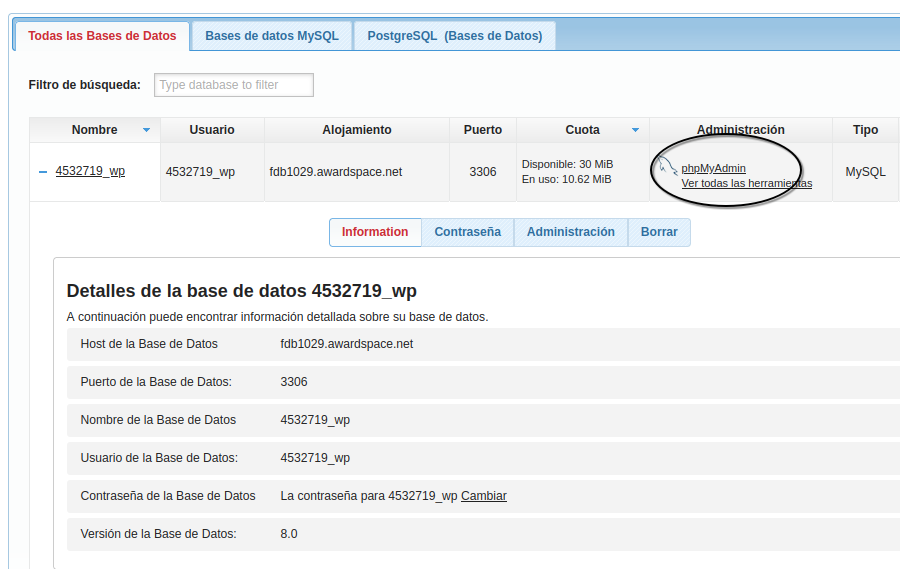Open the Administración sub-tab below the table
This screenshot has height=569, width=900.
pos(570,232)
